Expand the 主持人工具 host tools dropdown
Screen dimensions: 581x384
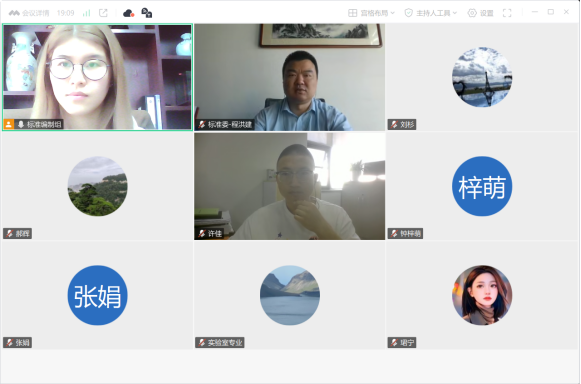431,13
